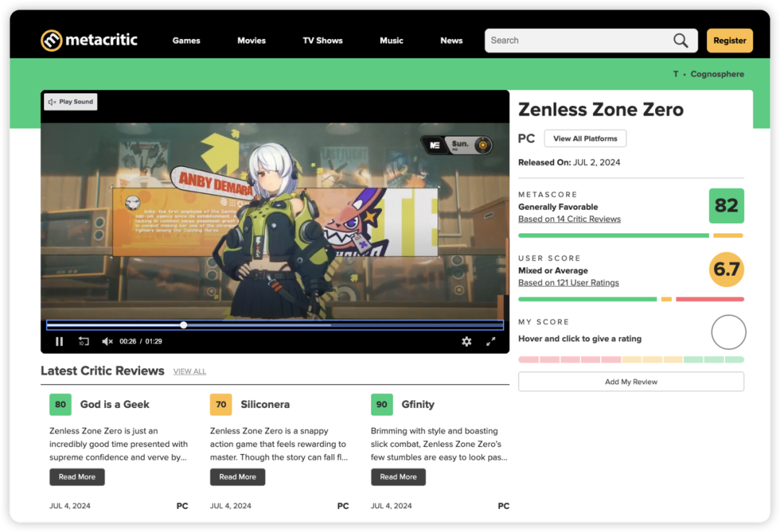Open video settings gear
780x532 pixels.
coord(467,341)
